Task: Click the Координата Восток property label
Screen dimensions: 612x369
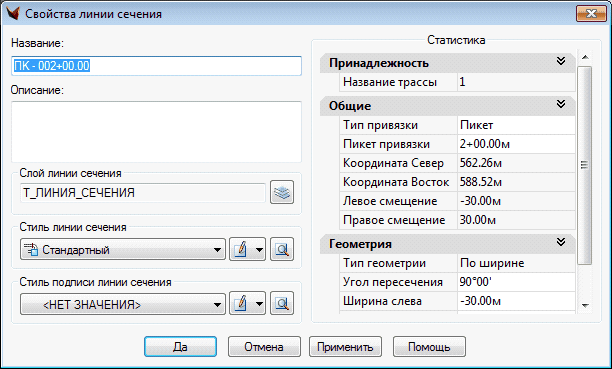Action: click(x=396, y=182)
